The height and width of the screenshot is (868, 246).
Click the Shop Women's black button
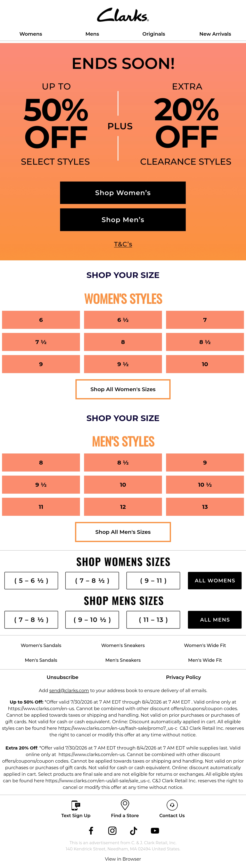click(123, 193)
